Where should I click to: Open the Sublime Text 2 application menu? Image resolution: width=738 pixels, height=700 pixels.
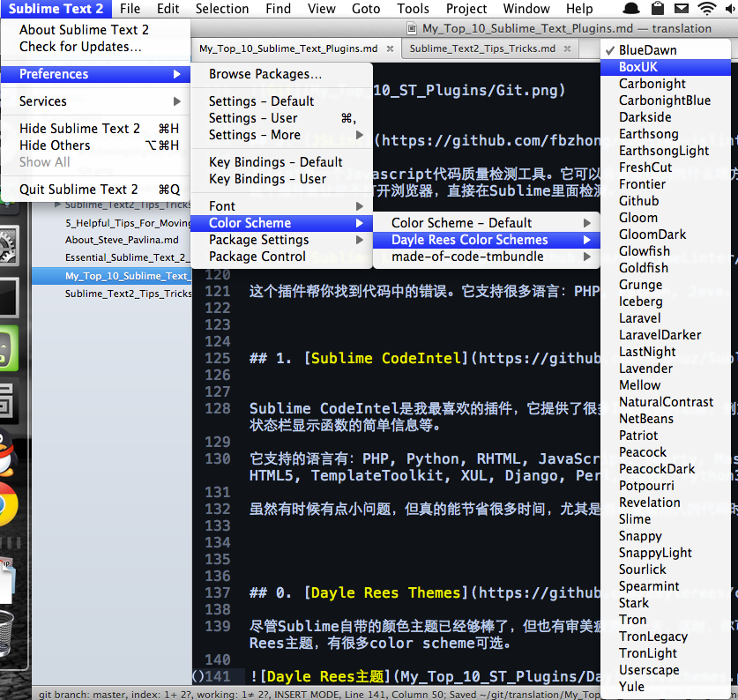click(x=56, y=9)
